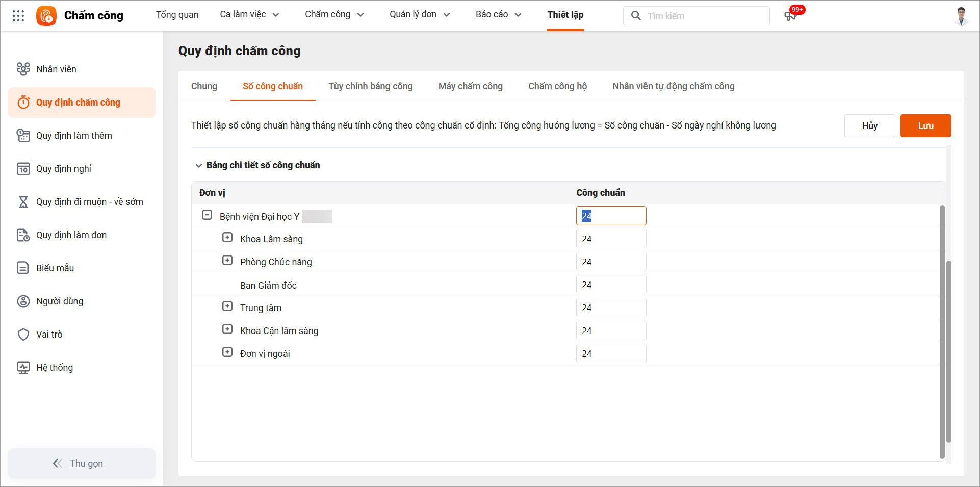Open the Ca làm việc dropdown menu

coord(249,15)
